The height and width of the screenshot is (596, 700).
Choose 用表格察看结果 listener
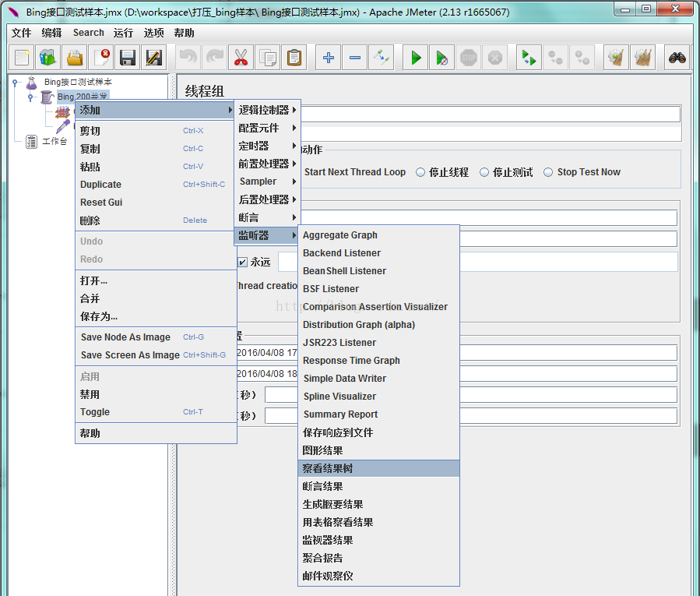point(378,522)
